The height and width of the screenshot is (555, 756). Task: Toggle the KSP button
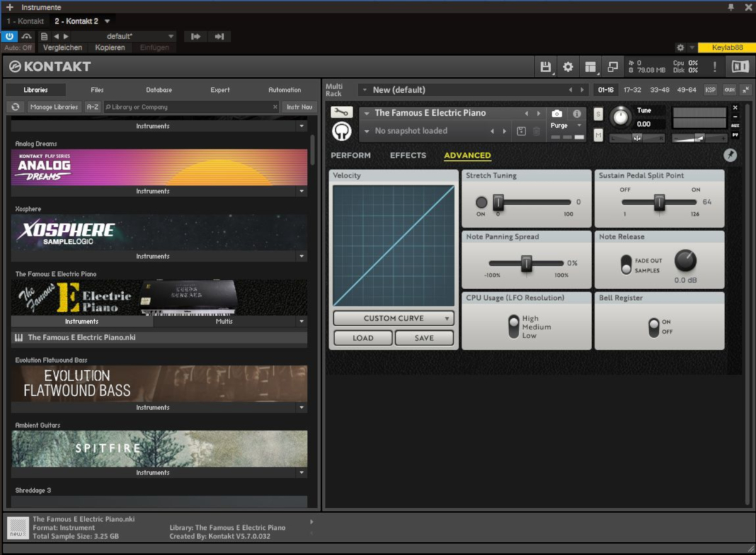click(x=710, y=90)
